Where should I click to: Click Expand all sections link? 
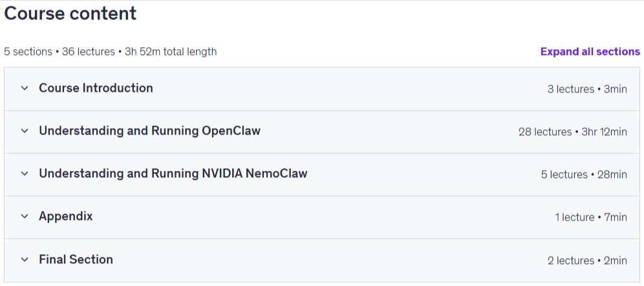[x=590, y=52]
